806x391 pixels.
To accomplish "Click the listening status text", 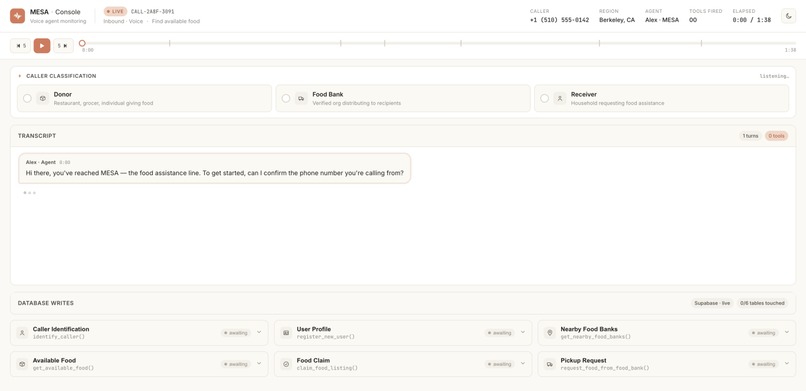I will [774, 76].
